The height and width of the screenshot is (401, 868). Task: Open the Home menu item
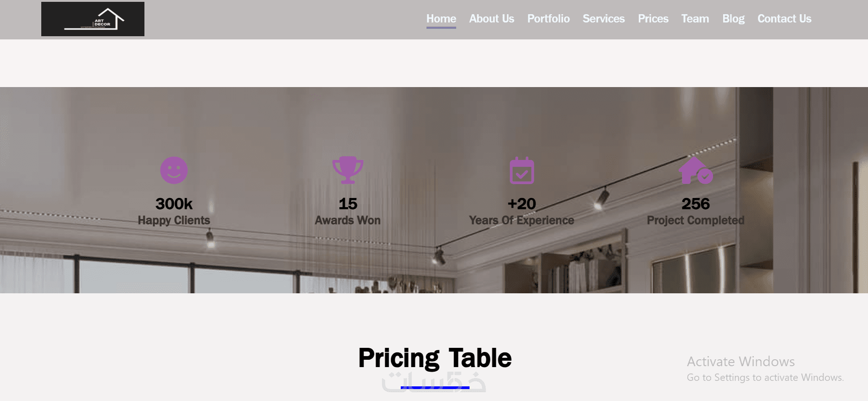coord(441,19)
